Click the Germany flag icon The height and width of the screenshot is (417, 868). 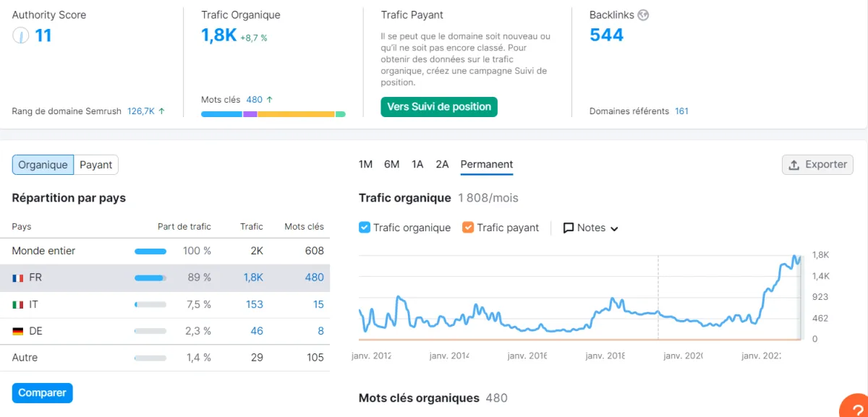coord(18,331)
